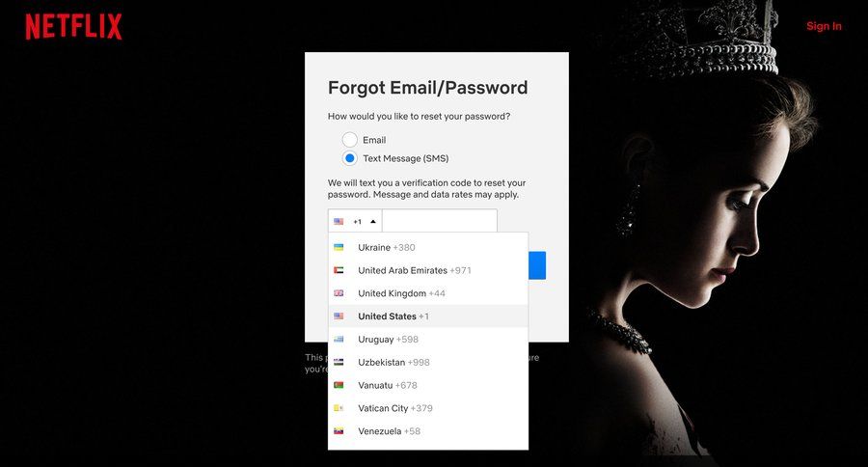
Task: Select the Text Message (SMS) radio option
Action: (x=349, y=158)
